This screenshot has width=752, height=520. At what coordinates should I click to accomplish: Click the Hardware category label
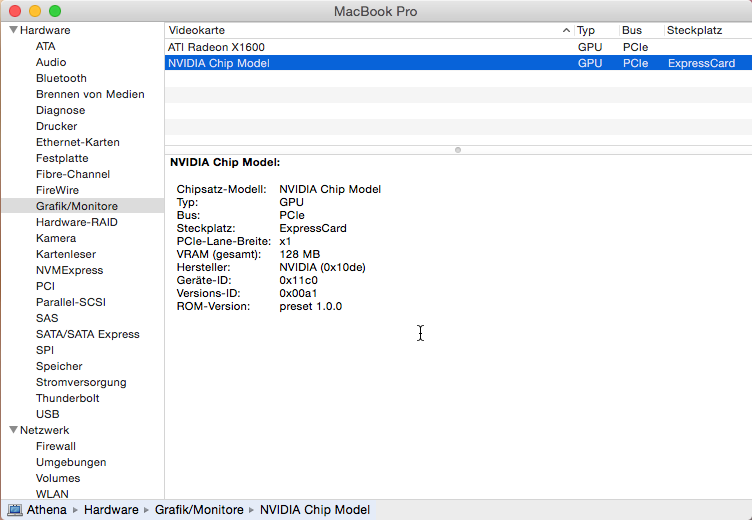pyautogui.click(x=45, y=30)
